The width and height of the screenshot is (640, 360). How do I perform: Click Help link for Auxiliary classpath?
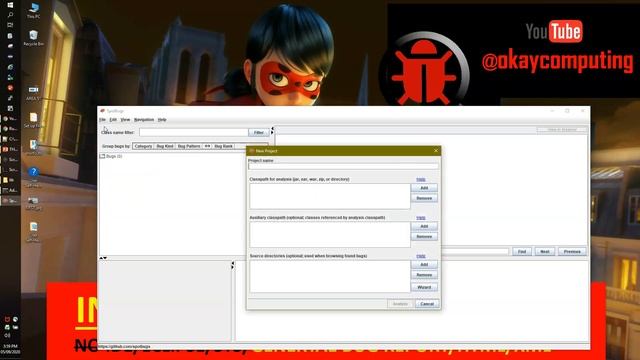[x=421, y=218]
